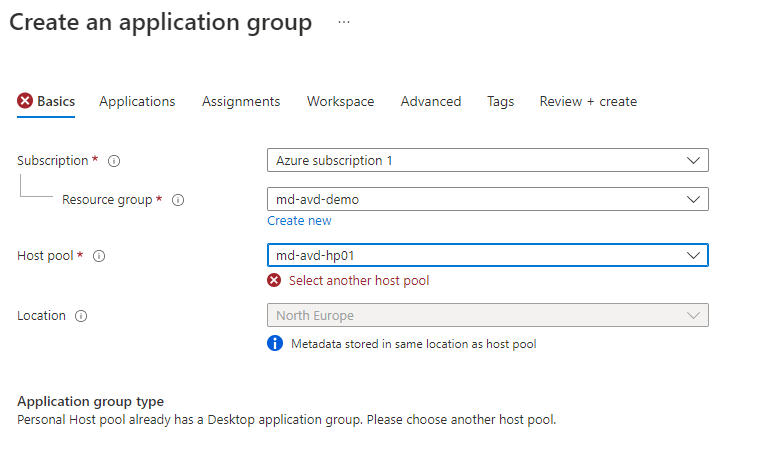This screenshot has height=467, width=775.
Task: Open the Host pool dropdown showing md-avd-hp01
Action: click(487, 255)
